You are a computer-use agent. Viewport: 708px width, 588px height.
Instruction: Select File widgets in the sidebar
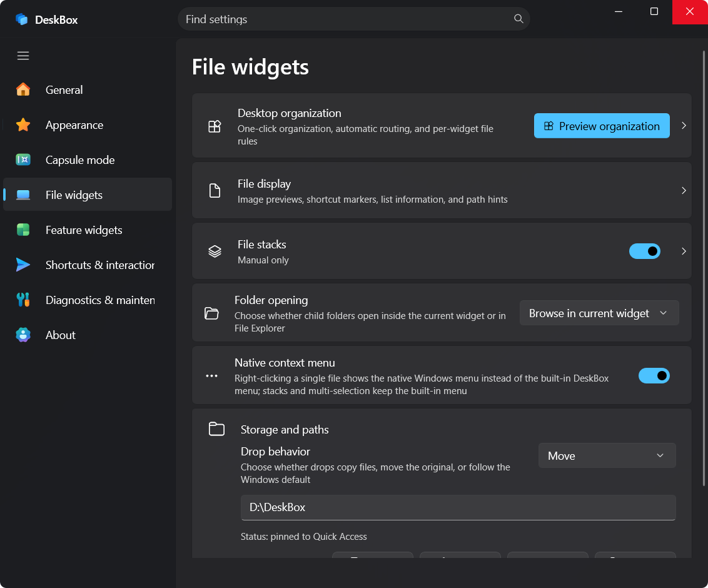pyautogui.click(x=88, y=195)
